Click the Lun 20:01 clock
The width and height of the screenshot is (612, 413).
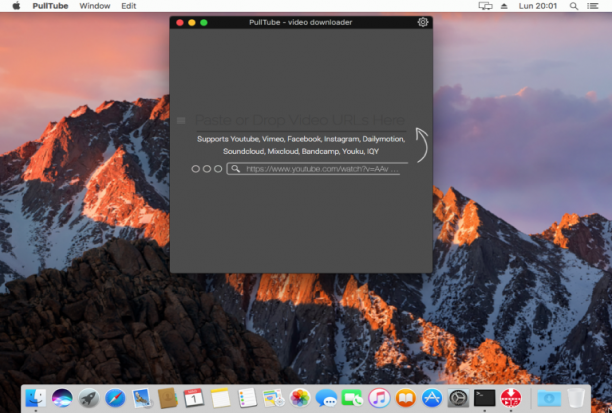(537, 6)
